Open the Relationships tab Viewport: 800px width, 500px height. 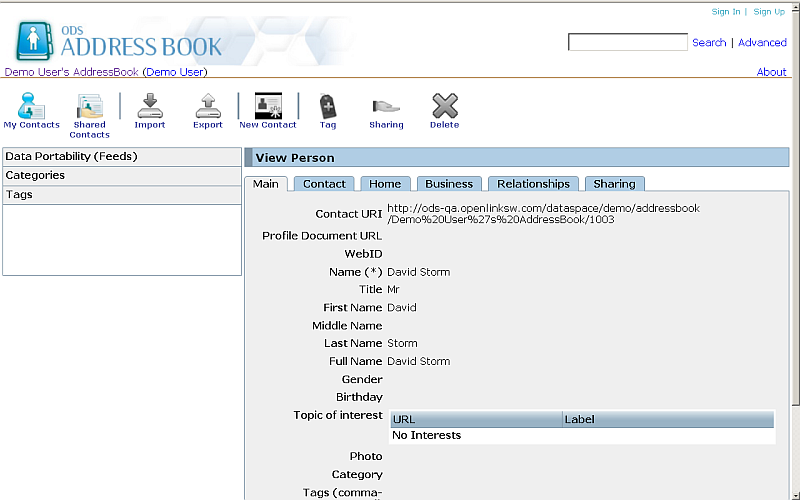533,184
